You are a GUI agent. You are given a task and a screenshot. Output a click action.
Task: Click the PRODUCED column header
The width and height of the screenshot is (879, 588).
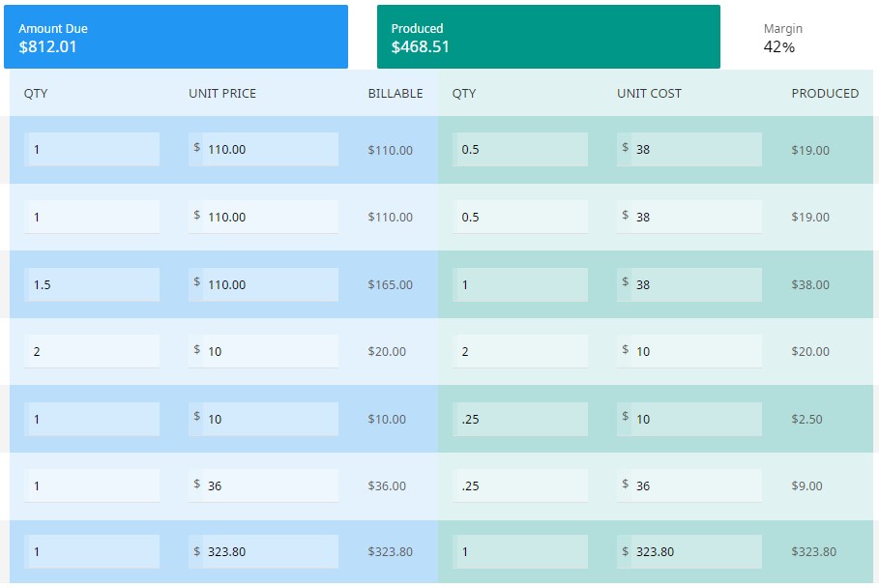[825, 94]
